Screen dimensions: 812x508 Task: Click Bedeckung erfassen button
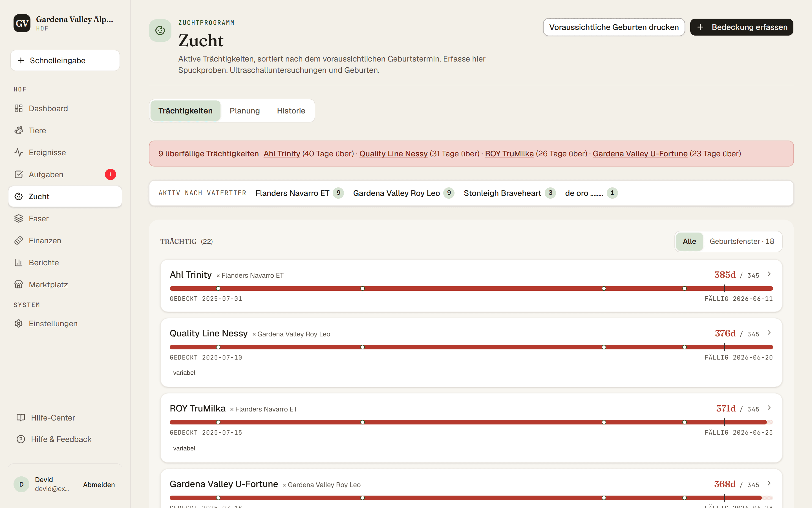click(x=742, y=27)
